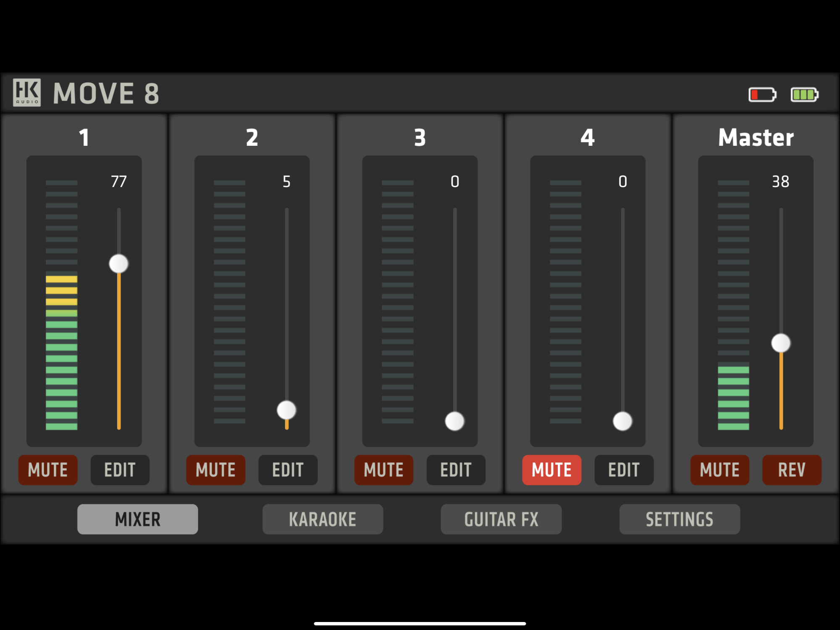840x630 pixels.
Task: Unmute channel 4
Action: tap(552, 470)
